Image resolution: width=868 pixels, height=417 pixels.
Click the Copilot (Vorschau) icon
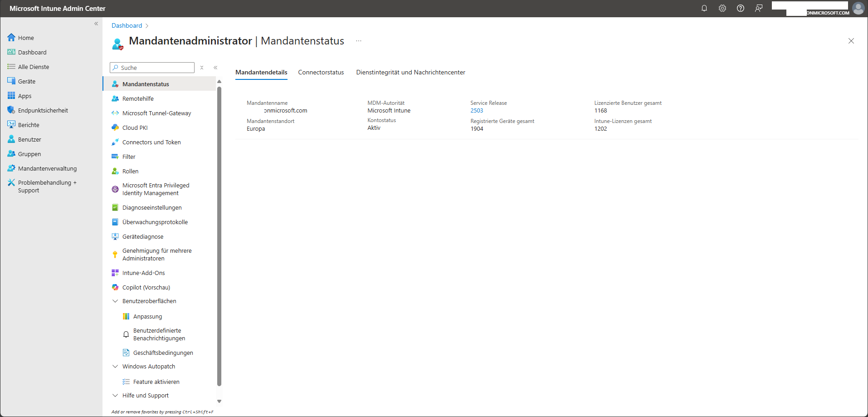coord(115,287)
